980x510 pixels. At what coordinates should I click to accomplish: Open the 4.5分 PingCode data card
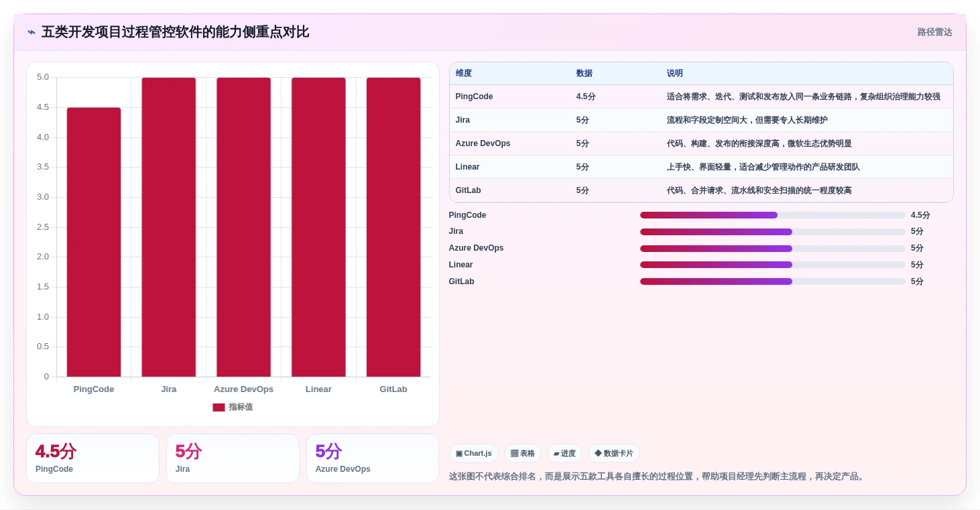coord(93,458)
